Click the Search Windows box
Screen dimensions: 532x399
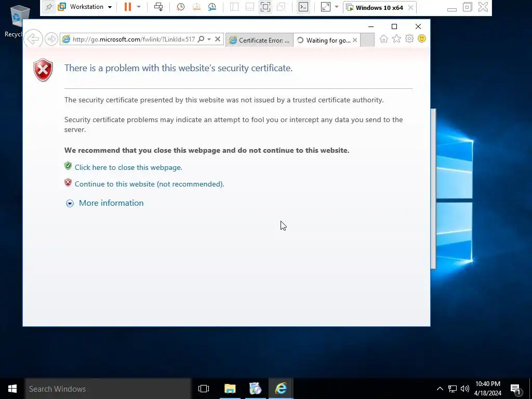[x=108, y=389]
